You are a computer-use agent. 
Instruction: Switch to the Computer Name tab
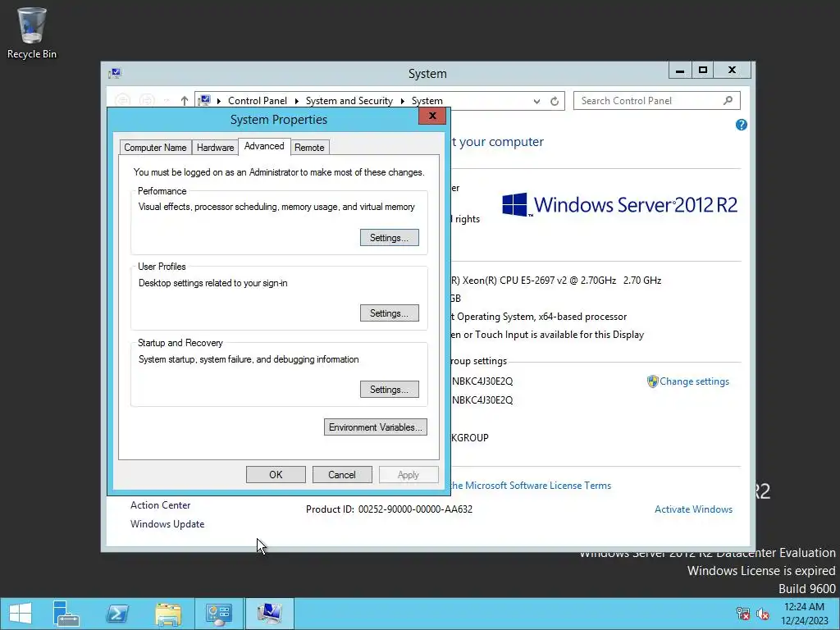coord(155,148)
